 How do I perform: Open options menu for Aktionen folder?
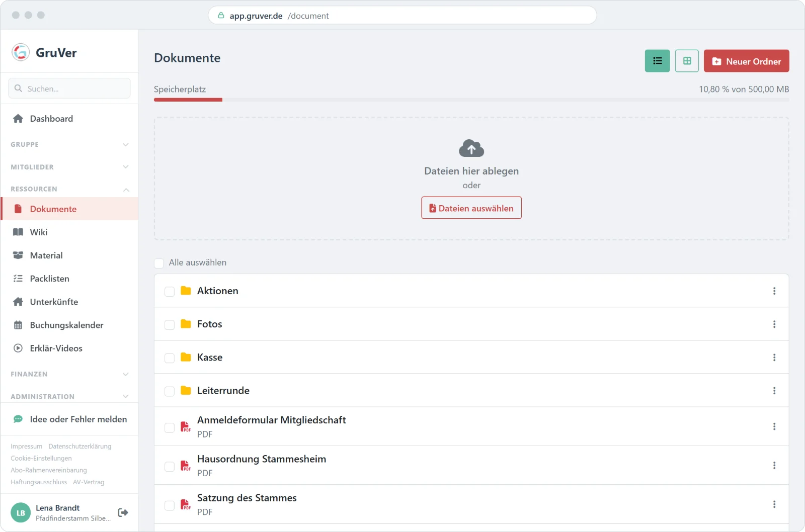(x=774, y=291)
